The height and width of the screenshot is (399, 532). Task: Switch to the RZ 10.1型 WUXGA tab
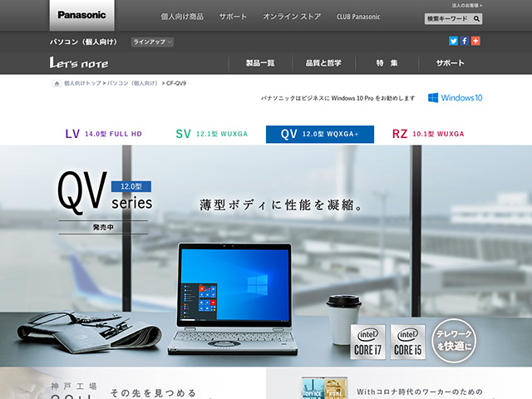(428, 134)
